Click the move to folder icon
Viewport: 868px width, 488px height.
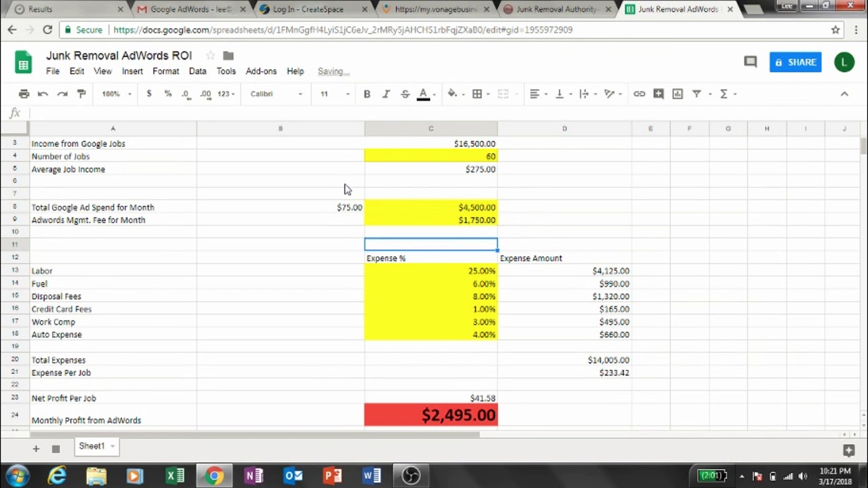(229, 56)
